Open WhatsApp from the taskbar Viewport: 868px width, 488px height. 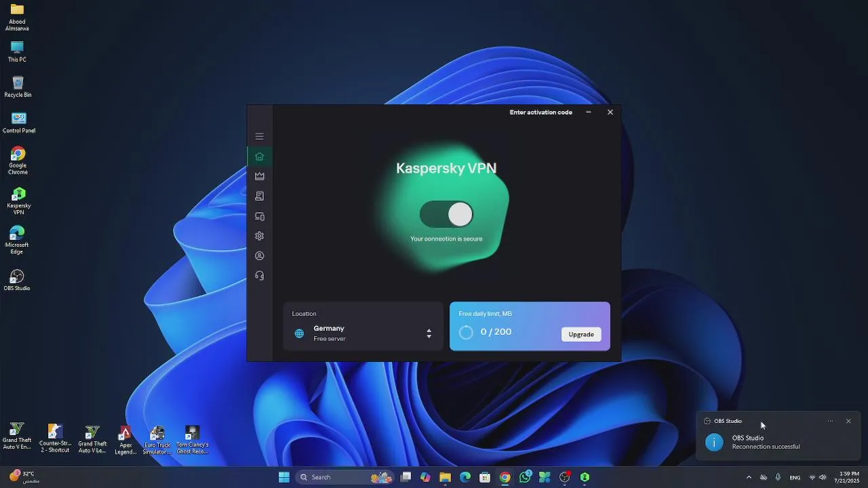click(525, 477)
